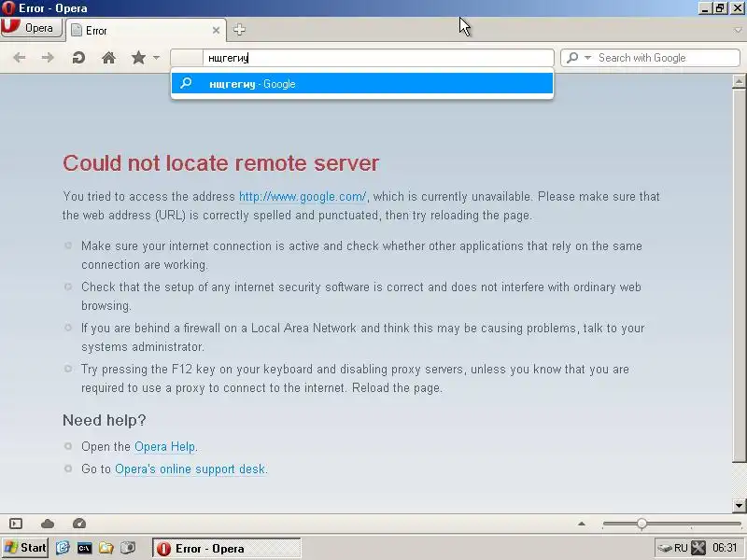This screenshot has width=747, height=560.
Task: Click the network tray icon with X
Action: 698,548
